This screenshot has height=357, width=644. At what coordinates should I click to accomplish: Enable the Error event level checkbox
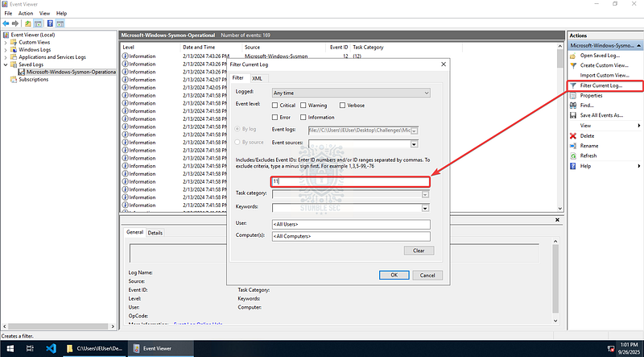275,117
